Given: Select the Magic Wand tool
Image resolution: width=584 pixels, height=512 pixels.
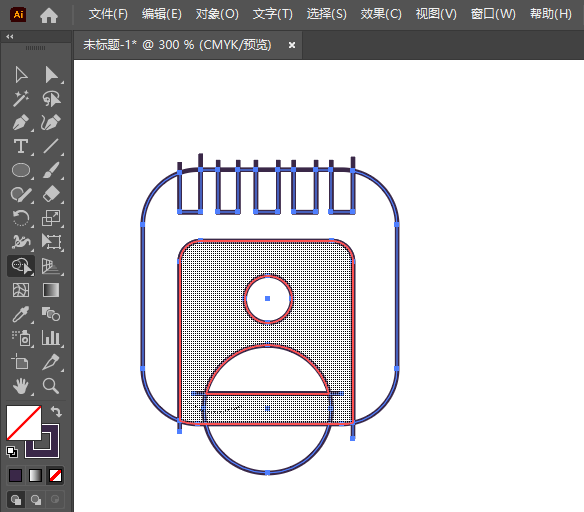Looking at the screenshot, I should point(21,98).
